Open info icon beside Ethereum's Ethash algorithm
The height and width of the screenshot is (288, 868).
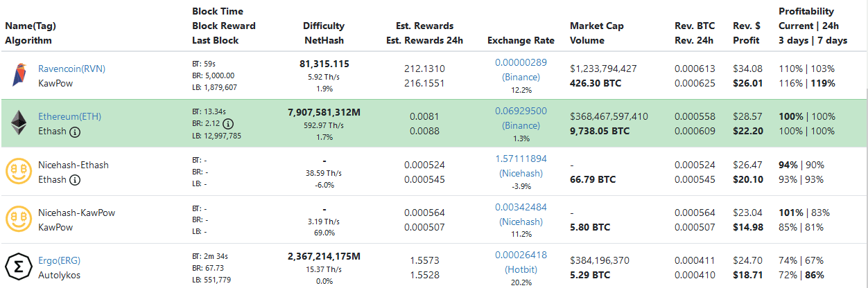click(x=75, y=132)
